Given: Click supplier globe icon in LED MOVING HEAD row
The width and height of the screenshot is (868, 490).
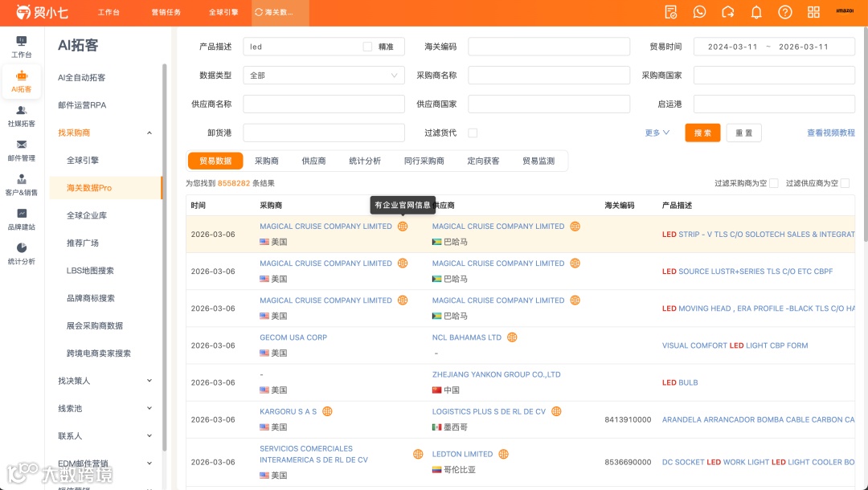Looking at the screenshot, I should point(575,300).
